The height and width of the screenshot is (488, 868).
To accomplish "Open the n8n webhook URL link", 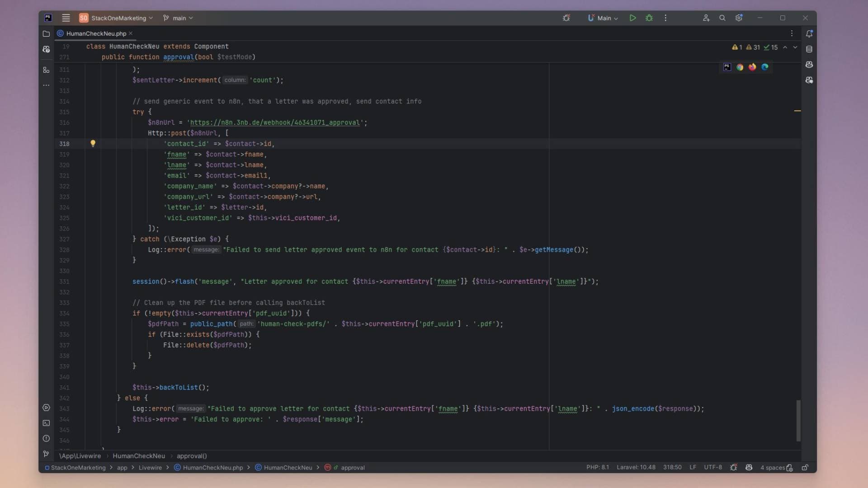I will click(275, 122).
